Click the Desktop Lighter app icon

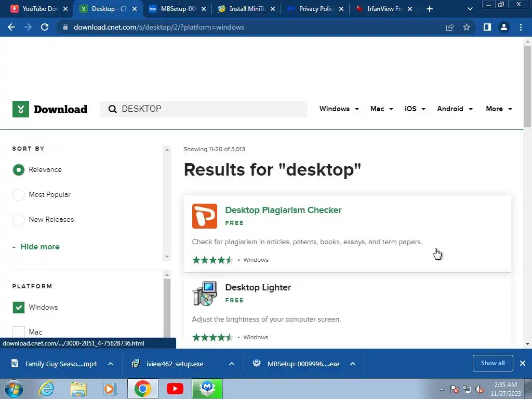(205, 294)
